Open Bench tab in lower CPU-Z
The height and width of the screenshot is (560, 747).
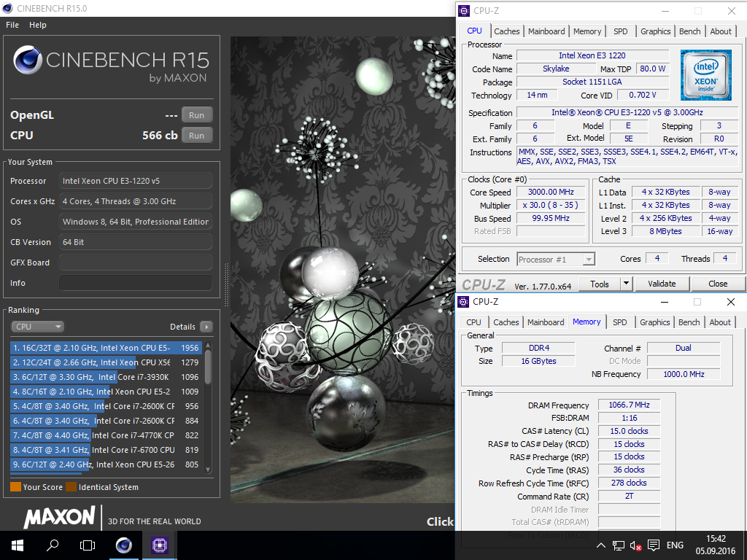[689, 322]
